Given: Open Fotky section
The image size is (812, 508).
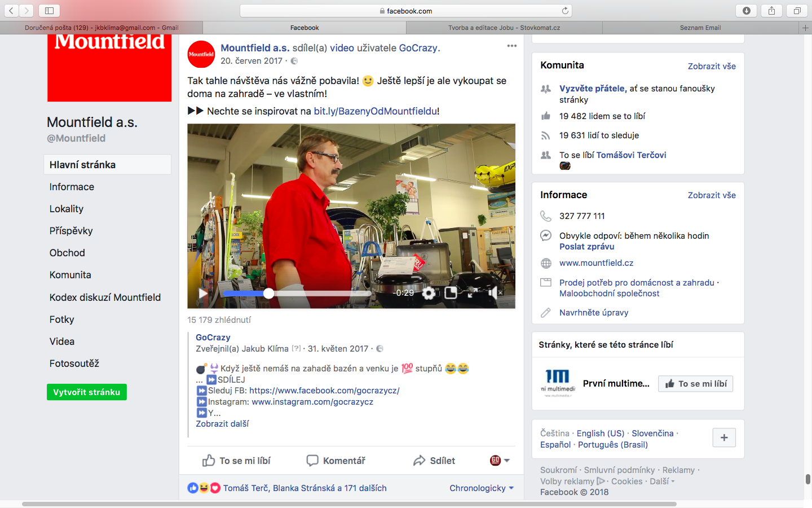Looking at the screenshot, I should (62, 319).
